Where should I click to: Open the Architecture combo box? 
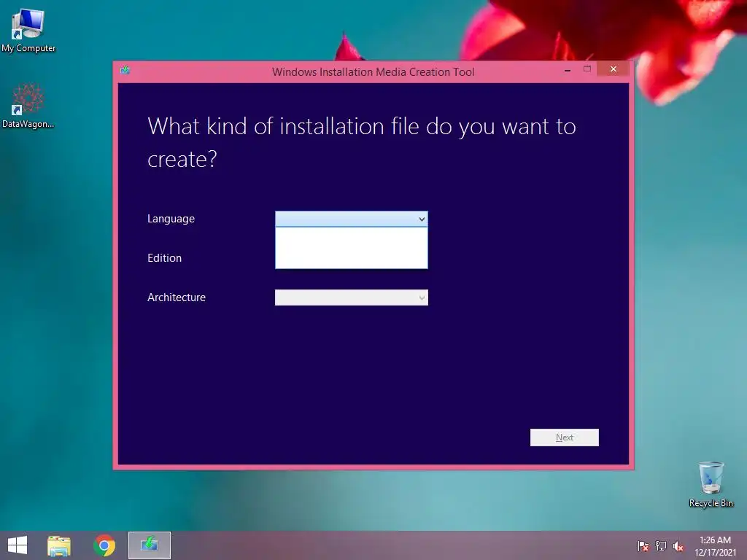(351, 297)
